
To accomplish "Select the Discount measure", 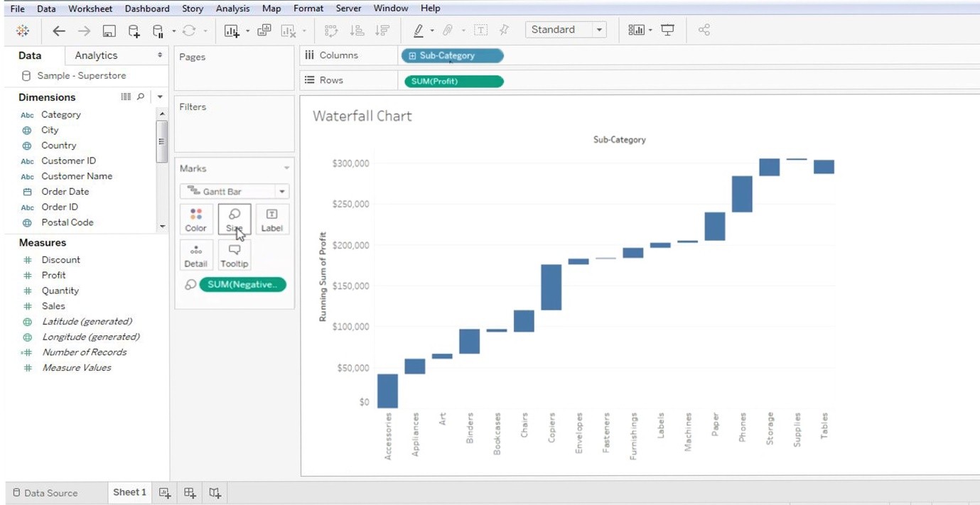I will (61, 260).
